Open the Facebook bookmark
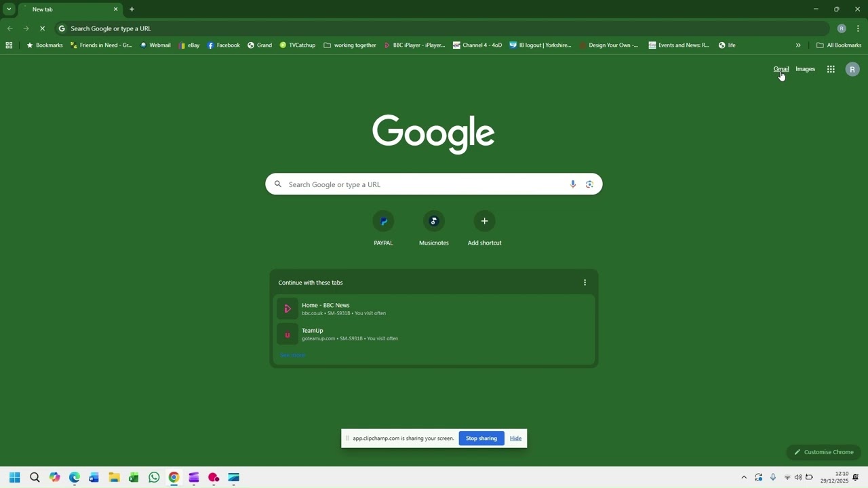Screen dimensions: 868x488 (224, 45)
